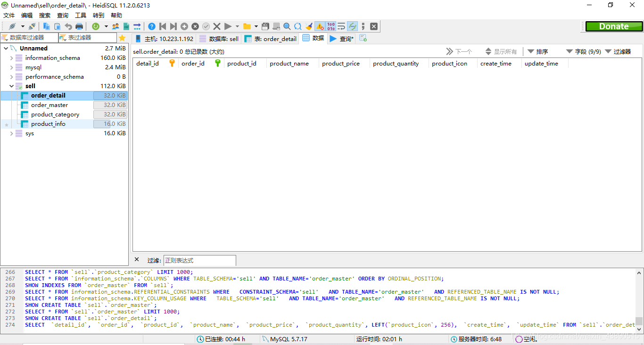This screenshot has width=644, height=345.
Task: Click the insert row plus icon
Action: [x=184, y=26]
